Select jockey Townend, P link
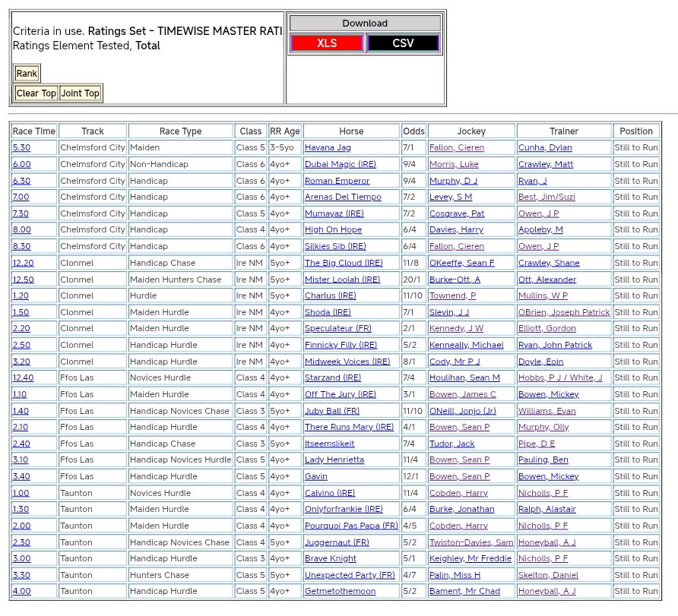 [452, 295]
